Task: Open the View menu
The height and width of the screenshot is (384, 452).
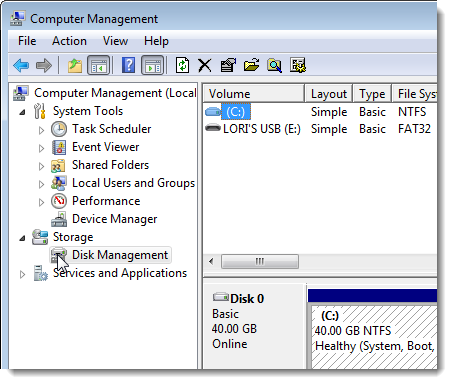Action: click(x=115, y=41)
